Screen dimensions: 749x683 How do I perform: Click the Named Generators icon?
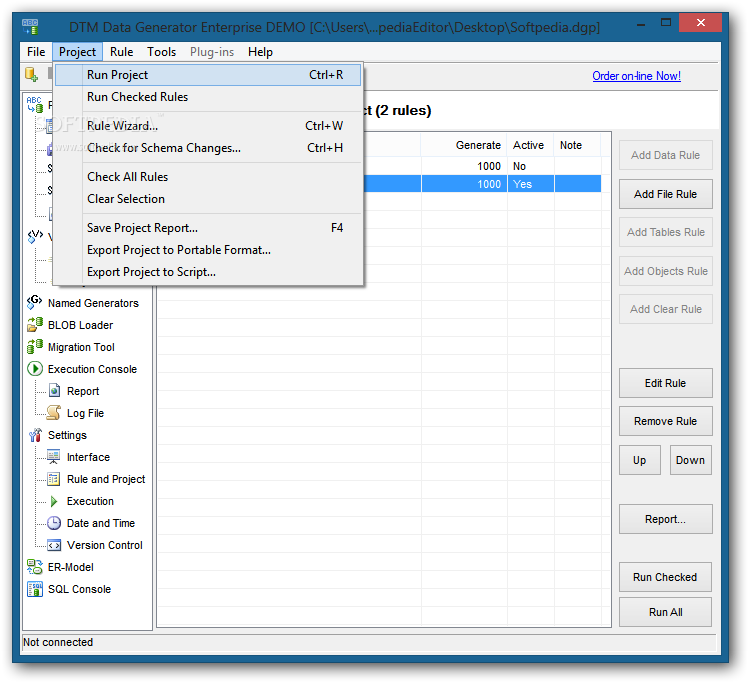coord(34,302)
